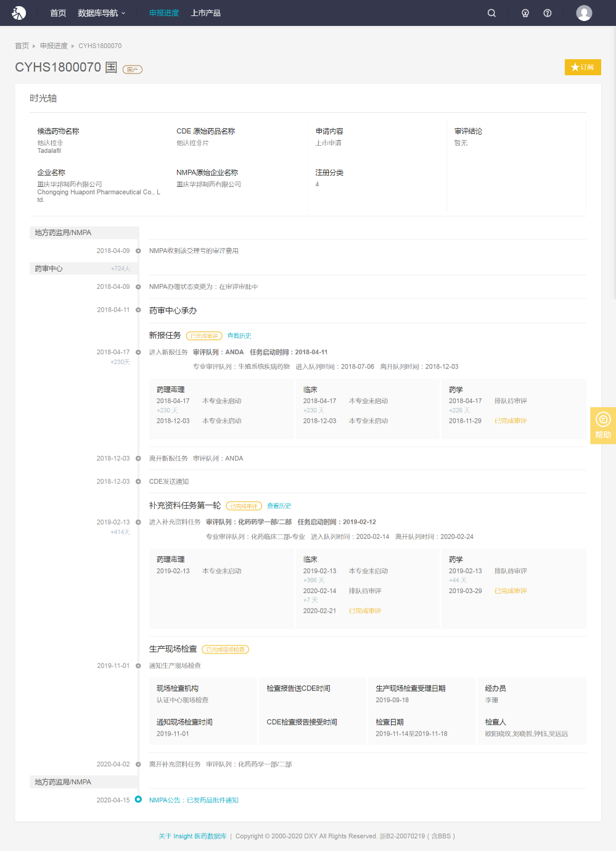616x851 pixels.
Task: Open the question mark help icon
Action: tap(548, 13)
